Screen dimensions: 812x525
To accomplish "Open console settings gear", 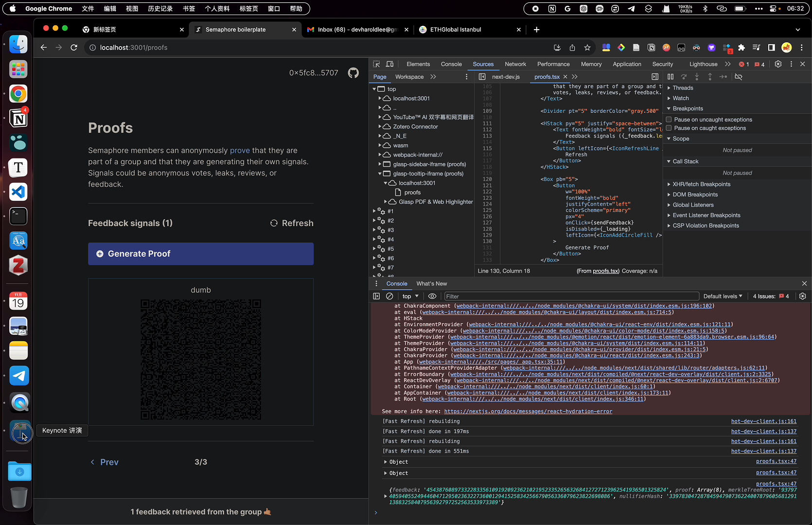I will [803, 296].
